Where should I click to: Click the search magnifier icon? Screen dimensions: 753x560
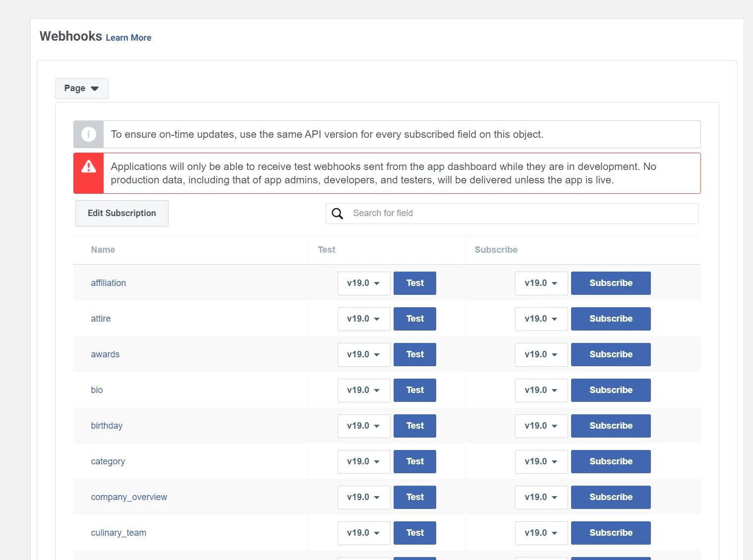[x=338, y=214]
